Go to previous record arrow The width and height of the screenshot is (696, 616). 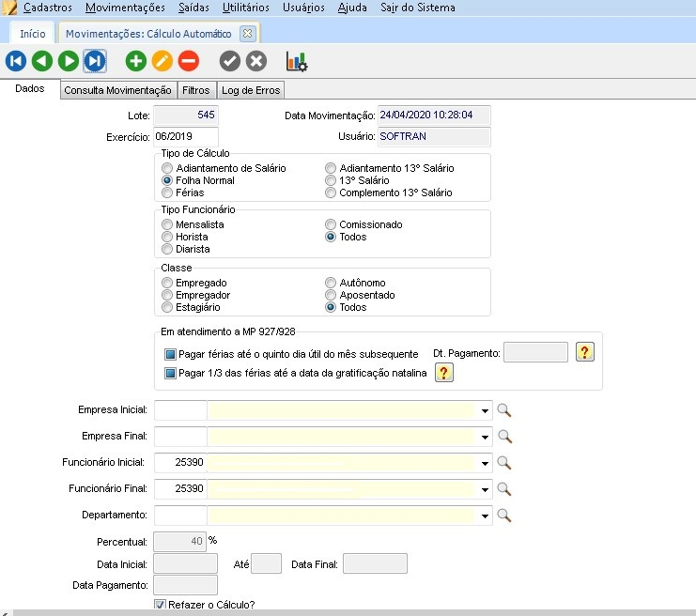pos(42,61)
